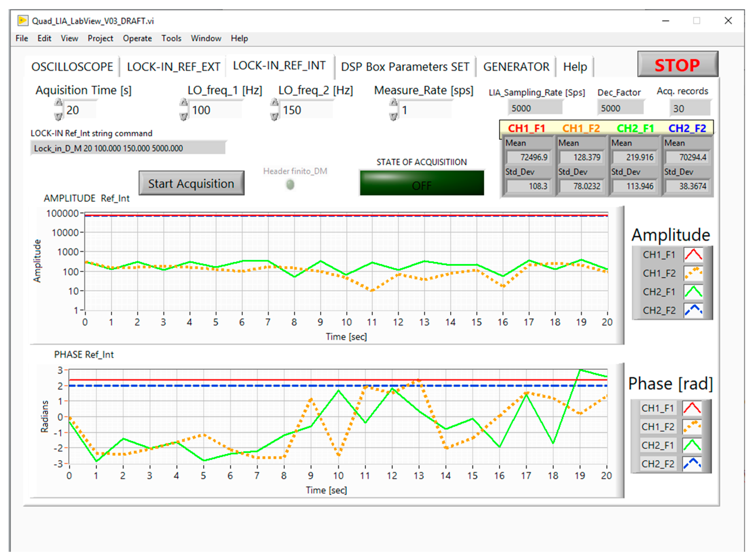Click CH1_F1 red plot icon in Amplitude legend
Image resolution: width=749 pixels, height=560 pixels.
coord(693,255)
